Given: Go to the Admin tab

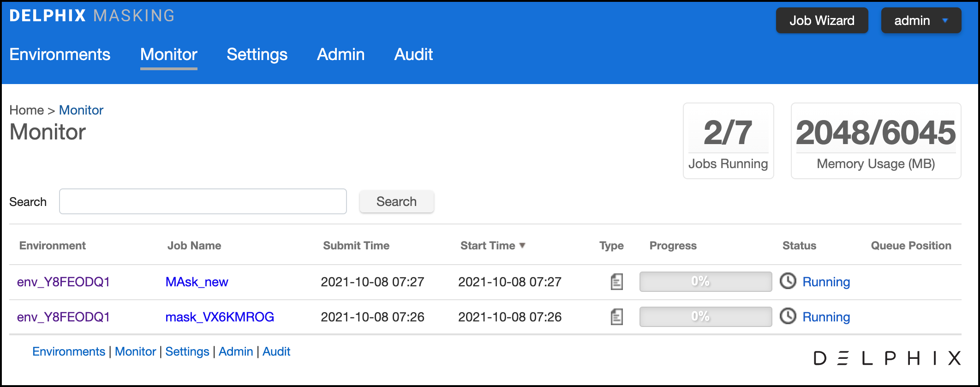Looking at the screenshot, I should coord(341,54).
